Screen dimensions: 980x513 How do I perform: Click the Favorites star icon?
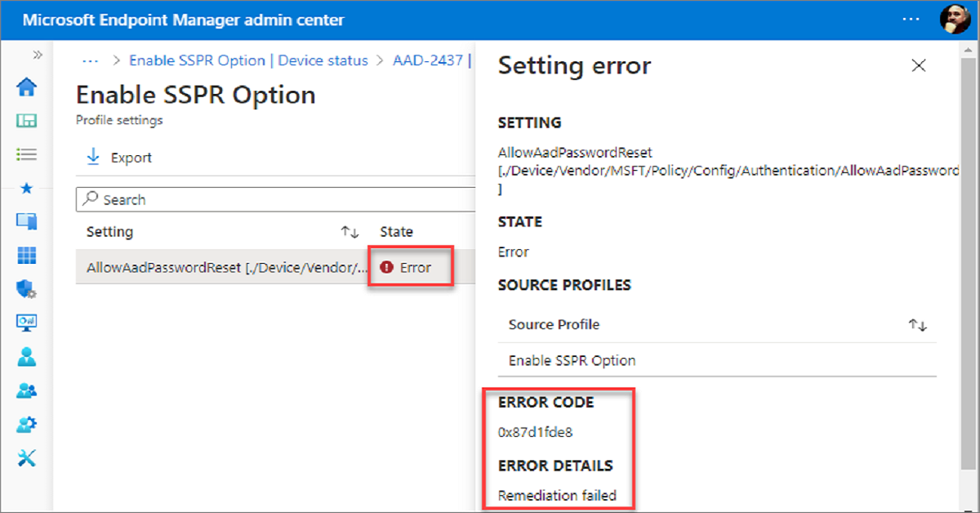[x=27, y=189]
